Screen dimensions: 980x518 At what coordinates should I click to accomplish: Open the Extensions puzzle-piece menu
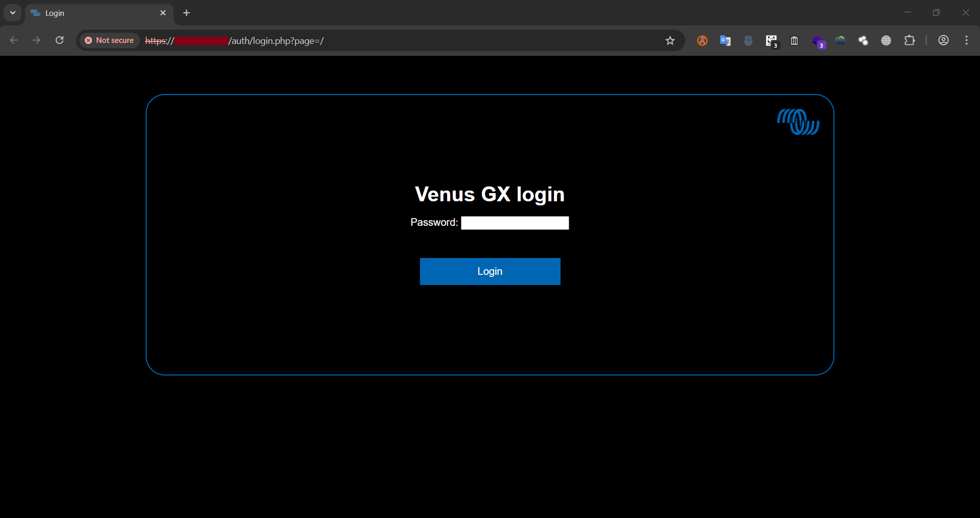[911, 40]
